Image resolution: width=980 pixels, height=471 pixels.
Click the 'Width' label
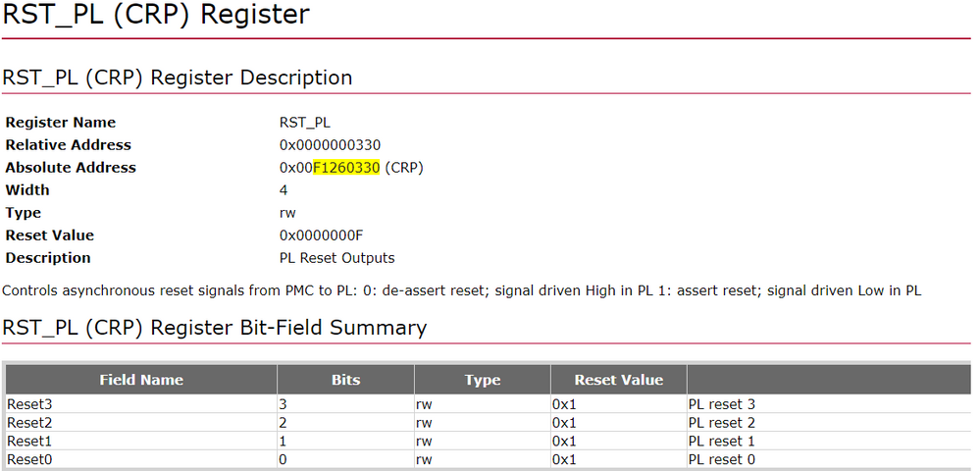tap(27, 190)
